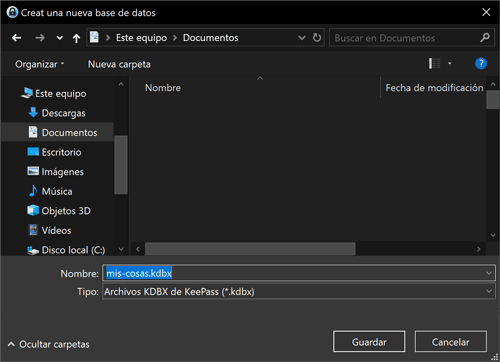
Task: Open help with the blue question icon
Action: (481, 63)
